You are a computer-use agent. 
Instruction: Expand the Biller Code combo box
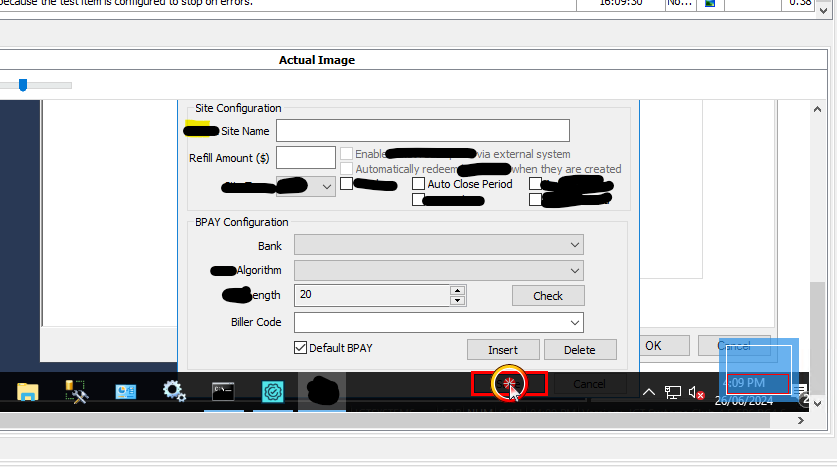(x=574, y=322)
